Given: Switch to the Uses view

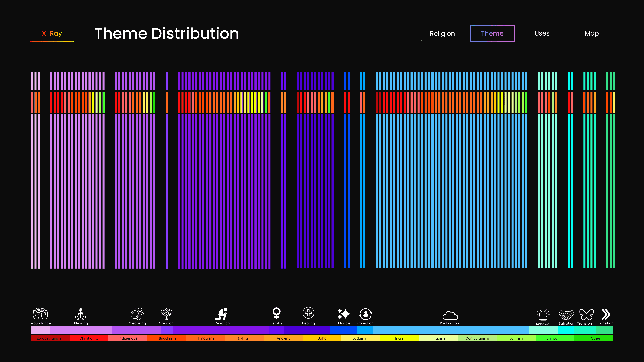Looking at the screenshot, I should coord(542,33).
